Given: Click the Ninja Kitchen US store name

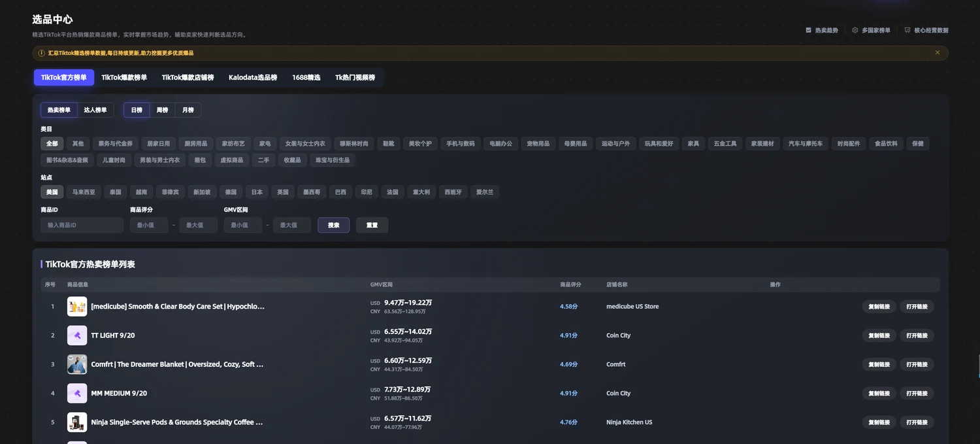Looking at the screenshot, I should (629, 422).
